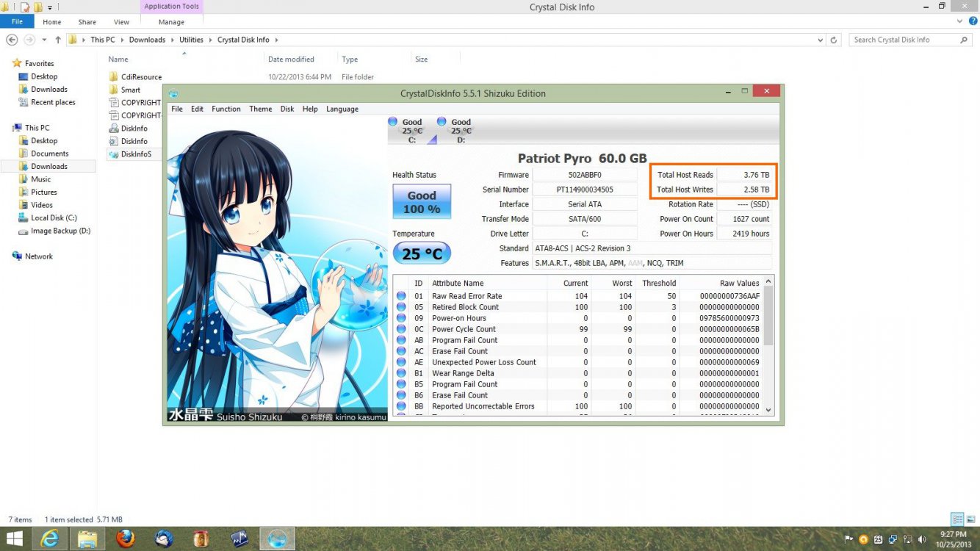980x551 pixels.
Task: Click CrystalDiskInfo title bar app icon
Action: [173, 93]
